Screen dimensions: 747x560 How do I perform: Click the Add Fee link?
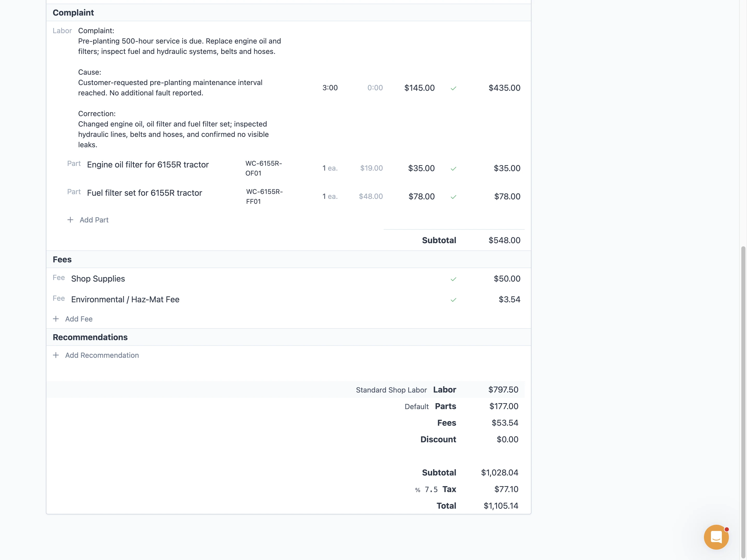point(79,319)
